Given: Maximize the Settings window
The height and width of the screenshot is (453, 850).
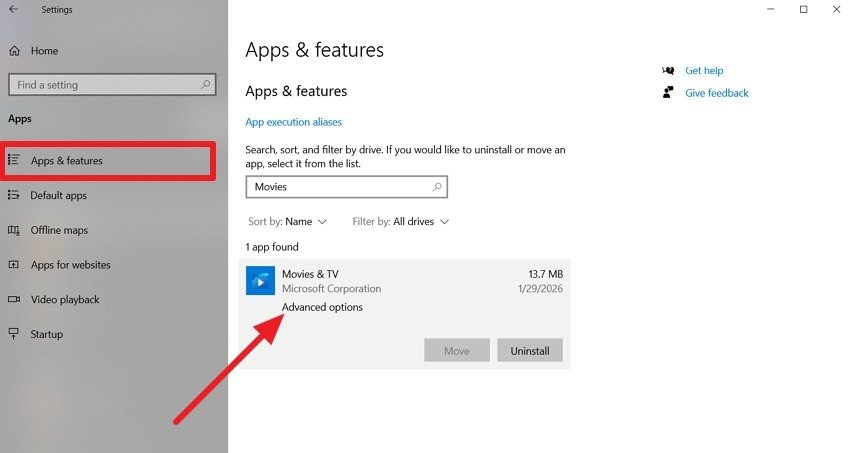Looking at the screenshot, I should pos(803,9).
